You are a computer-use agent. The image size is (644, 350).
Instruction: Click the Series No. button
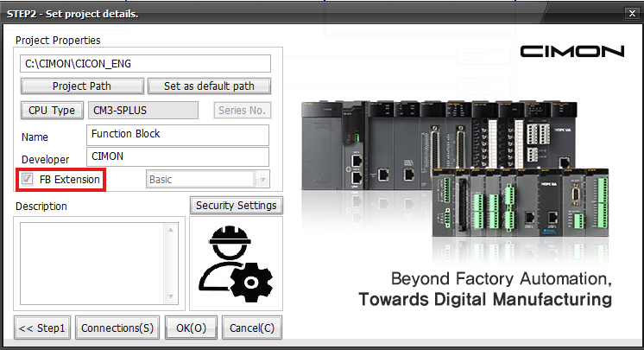(x=243, y=111)
